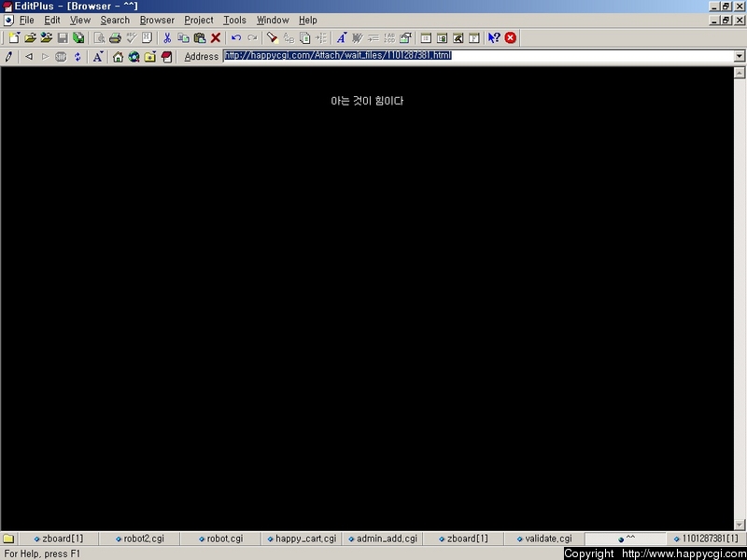Open Print Preview from toolbar
747x560 pixels.
pos(100,37)
